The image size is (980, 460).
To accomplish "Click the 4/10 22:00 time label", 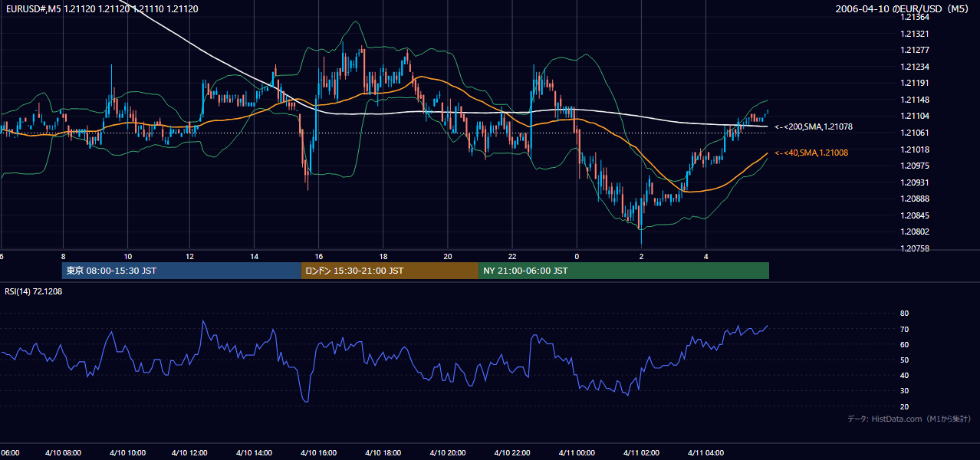I will click(512, 453).
